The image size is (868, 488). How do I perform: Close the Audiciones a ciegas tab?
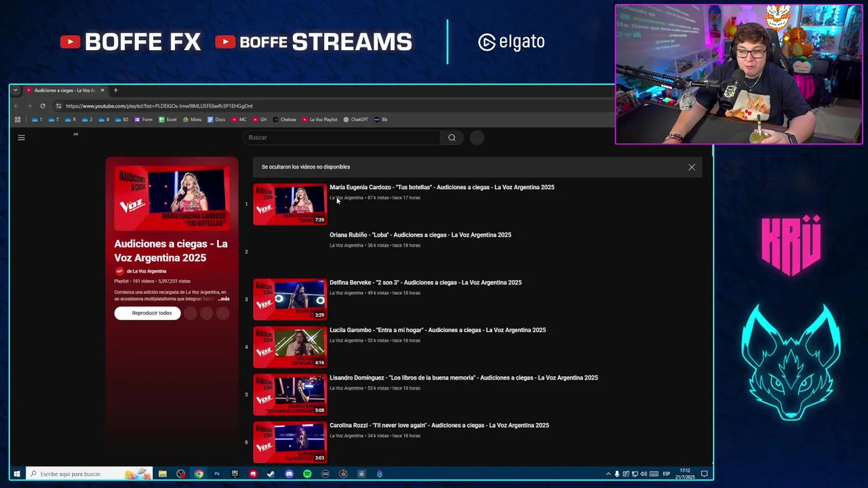102,90
